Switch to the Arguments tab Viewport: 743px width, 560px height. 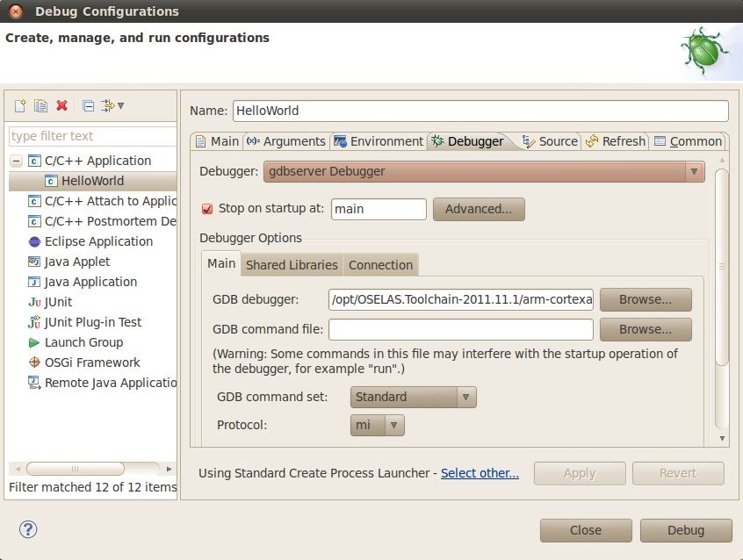tap(286, 141)
